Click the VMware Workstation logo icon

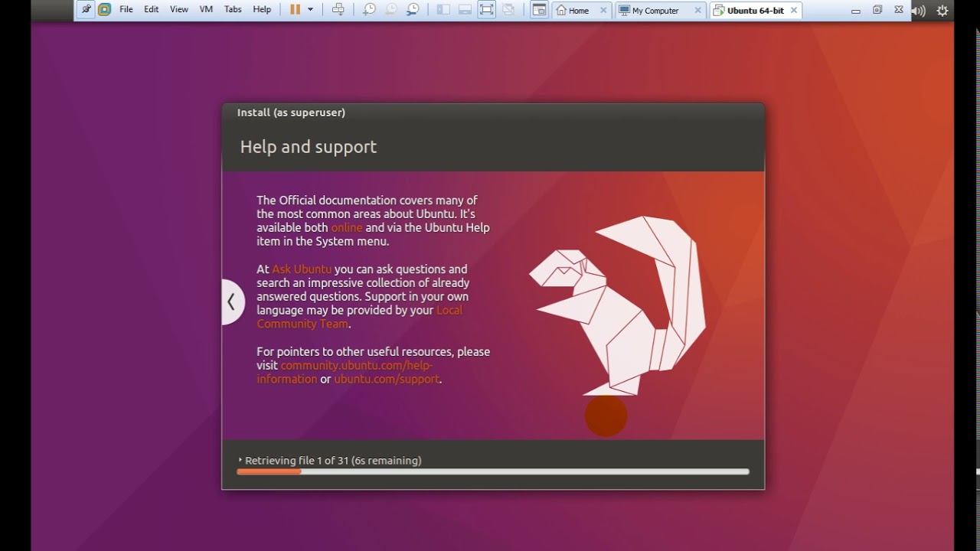pyautogui.click(x=104, y=10)
